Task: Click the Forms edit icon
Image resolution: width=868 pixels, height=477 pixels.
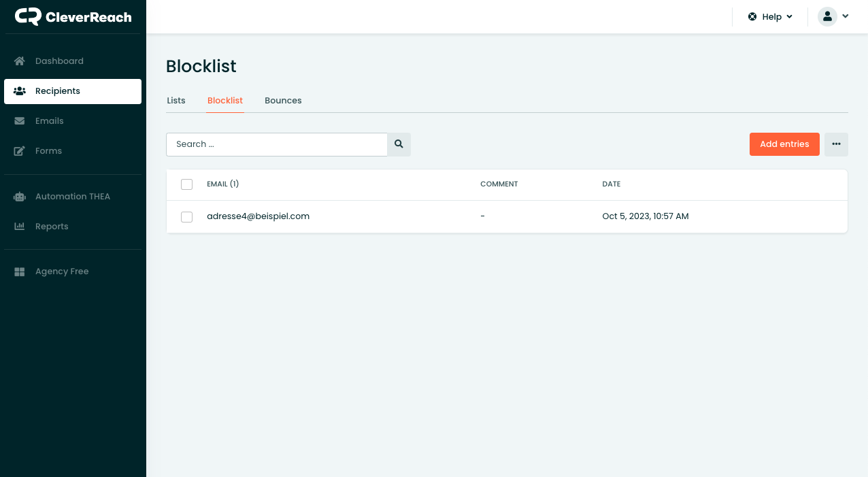Action: click(x=20, y=151)
